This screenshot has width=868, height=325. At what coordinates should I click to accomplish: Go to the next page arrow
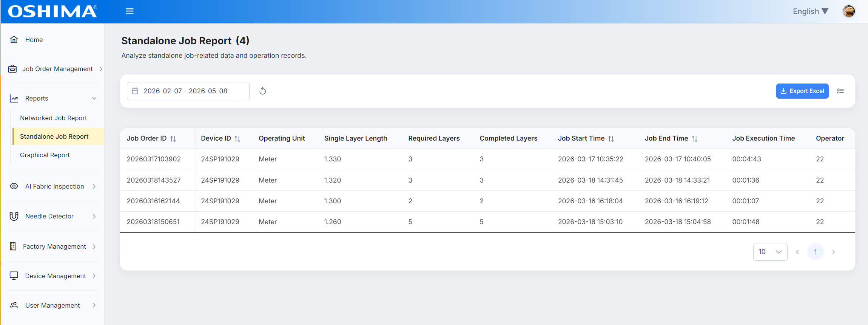834,252
